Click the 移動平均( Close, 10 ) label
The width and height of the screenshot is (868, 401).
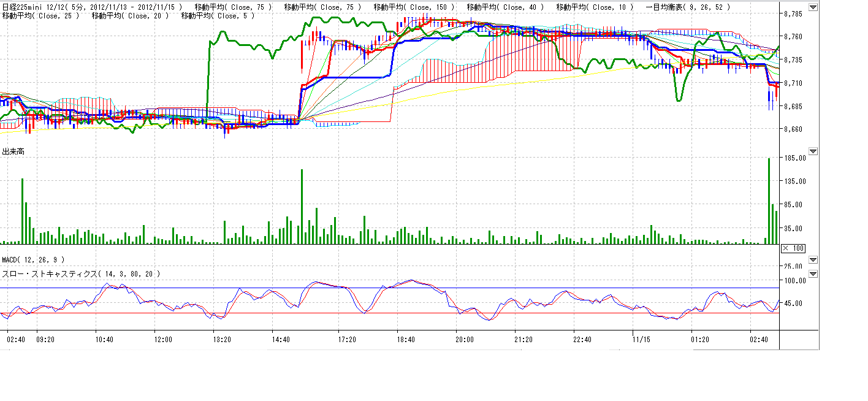pos(595,7)
